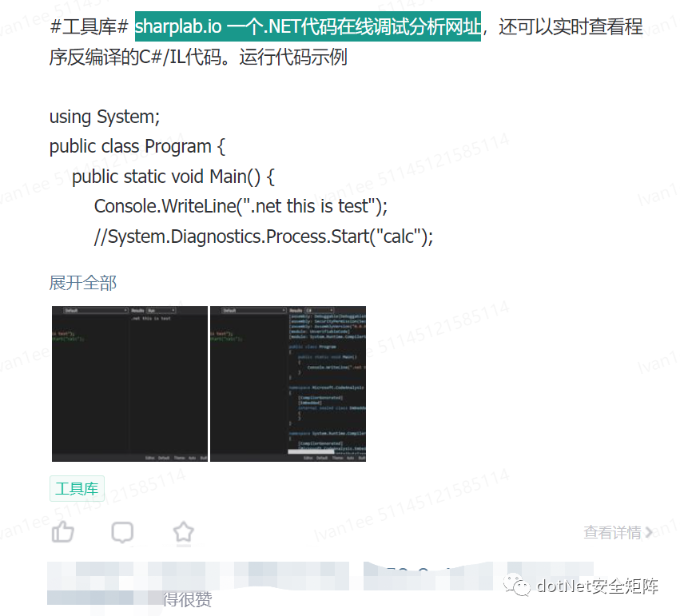Open Results C# dropdown in right screenshot
This screenshot has height=616, width=680.
point(320,310)
